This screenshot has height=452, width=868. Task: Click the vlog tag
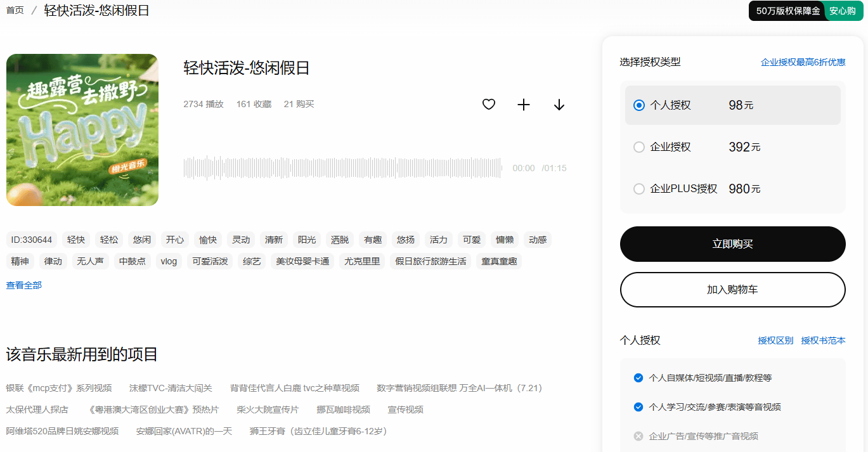169,261
